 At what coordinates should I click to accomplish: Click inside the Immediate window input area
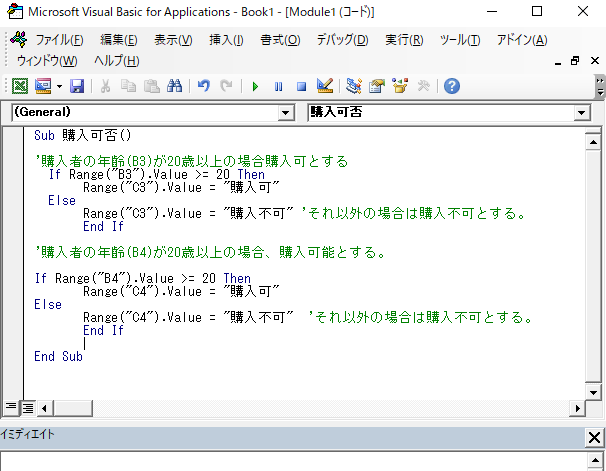click(x=294, y=462)
